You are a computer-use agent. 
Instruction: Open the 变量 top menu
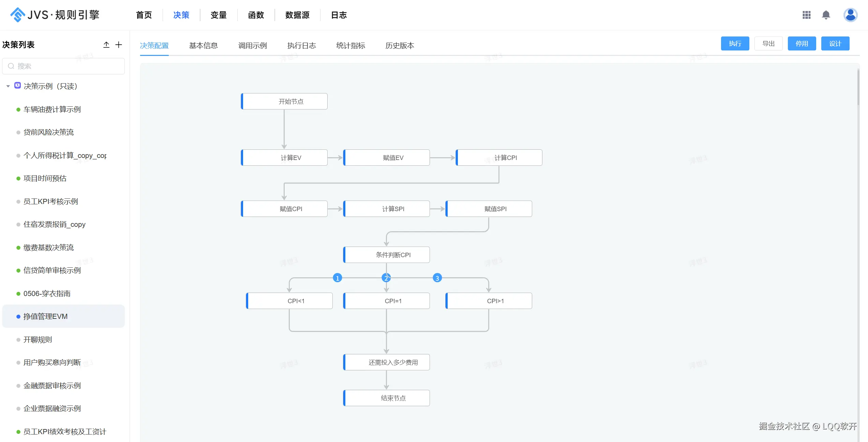tap(219, 15)
